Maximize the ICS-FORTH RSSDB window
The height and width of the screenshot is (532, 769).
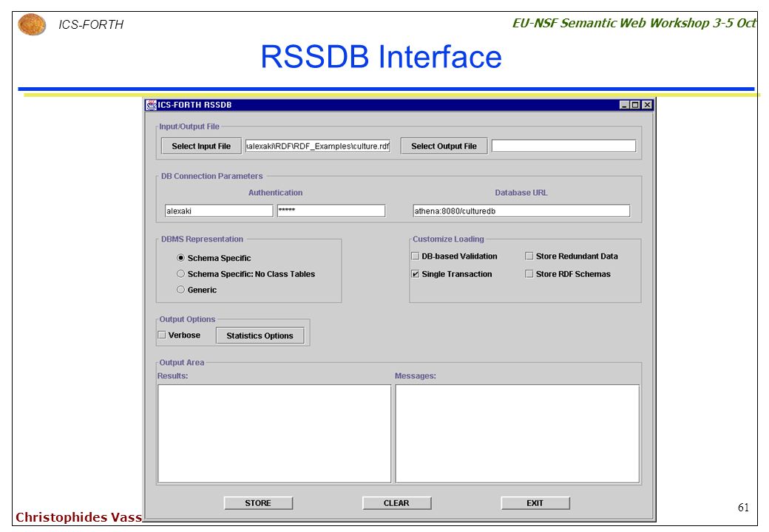[x=636, y=105]
